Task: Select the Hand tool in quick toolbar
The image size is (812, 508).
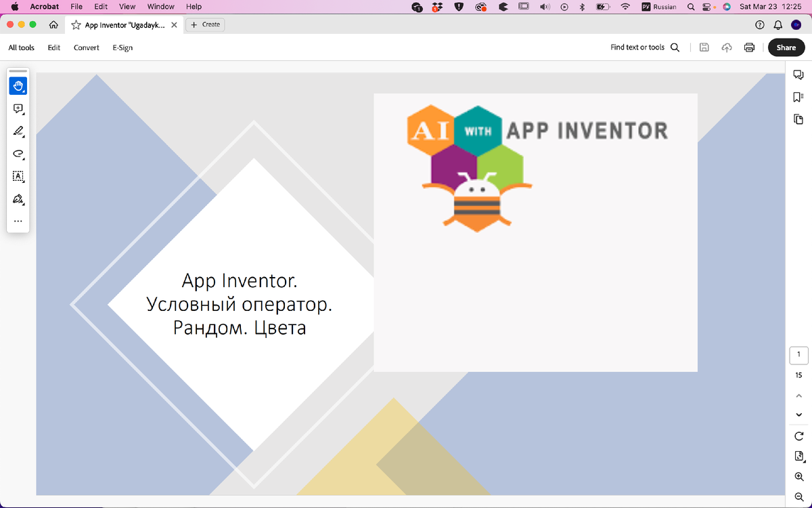Action: tap(18, 86)
